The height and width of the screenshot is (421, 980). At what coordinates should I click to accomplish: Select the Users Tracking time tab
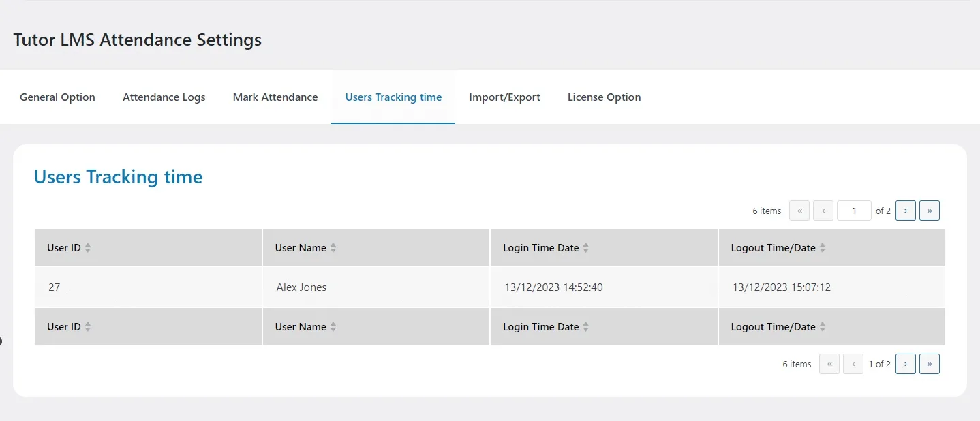(x=393, y=97)
